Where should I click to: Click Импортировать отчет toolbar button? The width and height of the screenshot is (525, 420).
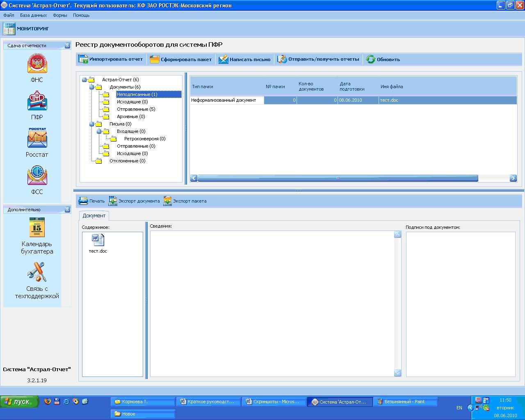pyautogui.click(x=111, y=59)
